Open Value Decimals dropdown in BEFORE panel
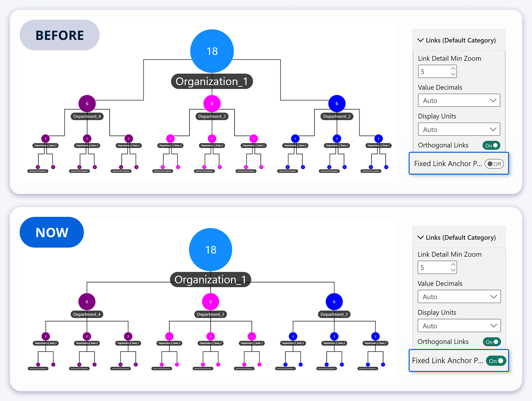532x401 pixels. (x=459, y=100)
